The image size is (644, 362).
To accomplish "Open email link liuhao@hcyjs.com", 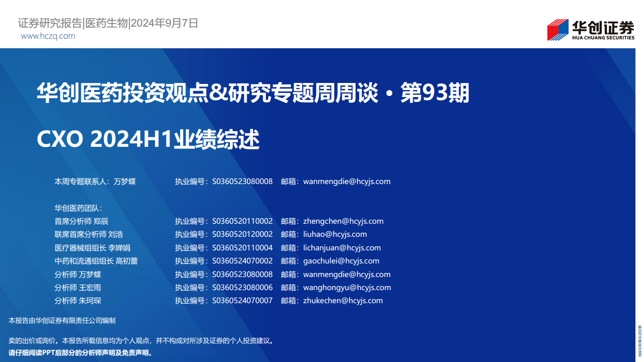I will 335,234.
